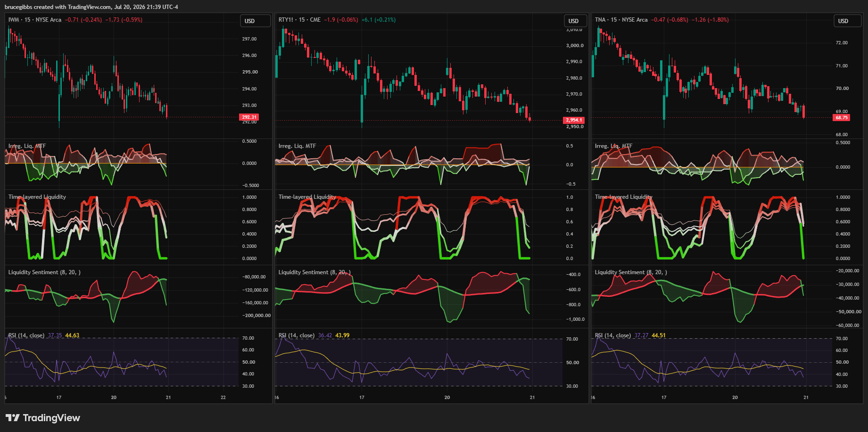Image resolution: width=868 pixels, height=432 pixels.
Task: Select Irreg. Liq. MTF legend in TNA chart
Action: coord(613,146)
